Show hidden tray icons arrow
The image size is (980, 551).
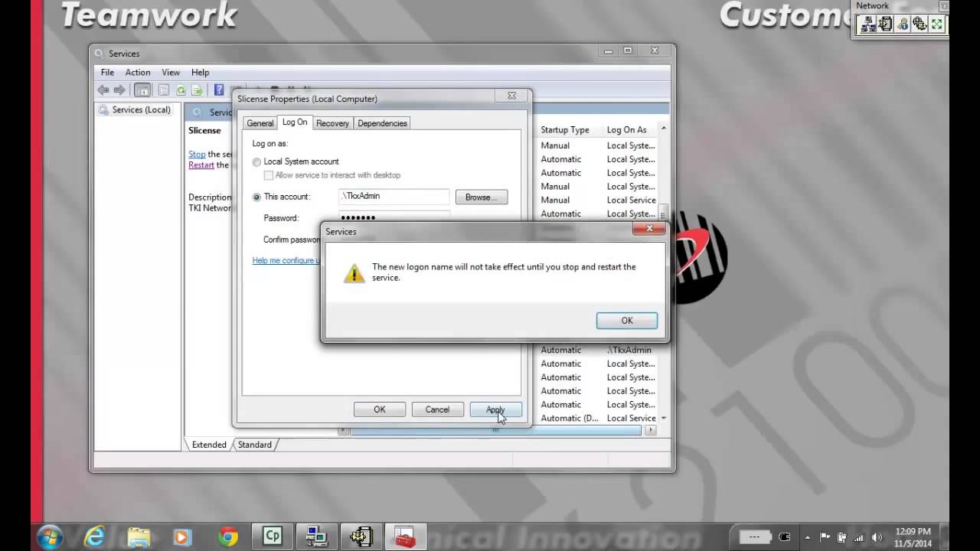coord(807,537)
